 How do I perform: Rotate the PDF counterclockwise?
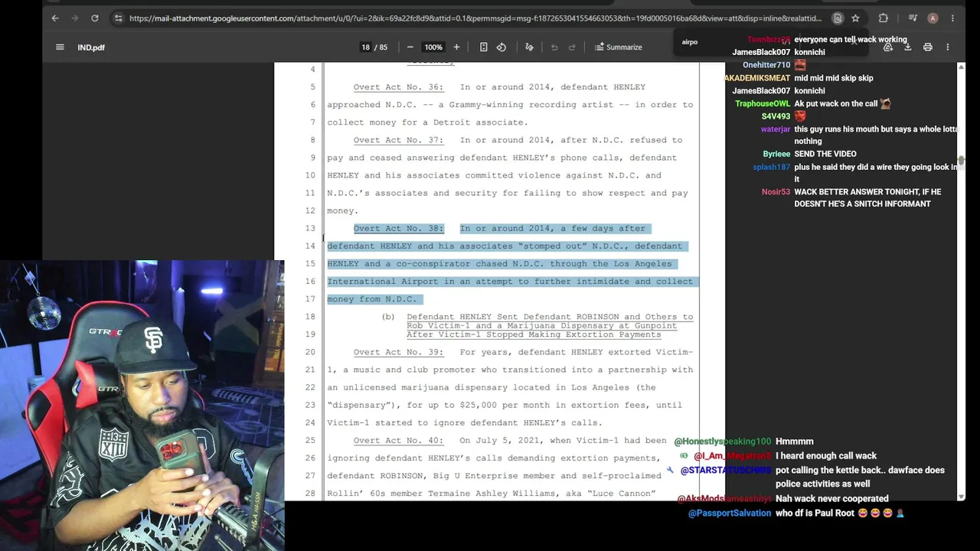coord(501,47)
